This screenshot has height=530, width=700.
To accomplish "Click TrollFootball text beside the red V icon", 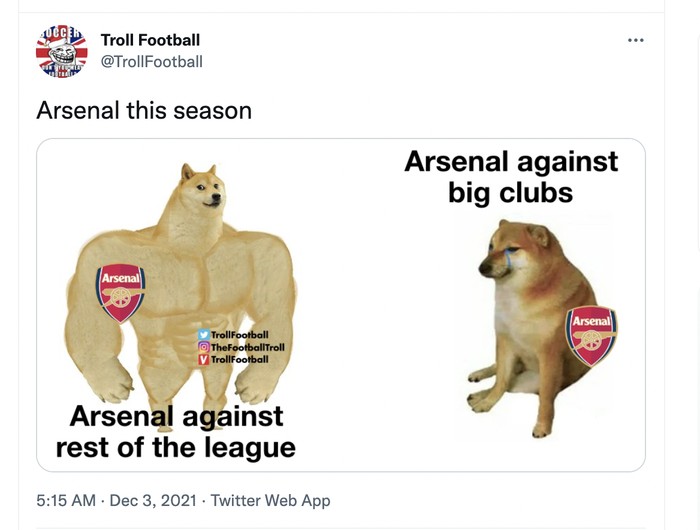I will click(x=240, y=359).
